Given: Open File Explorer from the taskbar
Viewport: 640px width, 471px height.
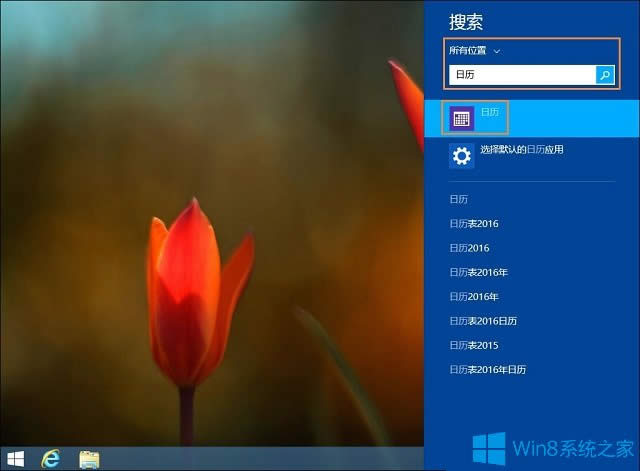Looking at the screenshot, I should pos(89,459).
